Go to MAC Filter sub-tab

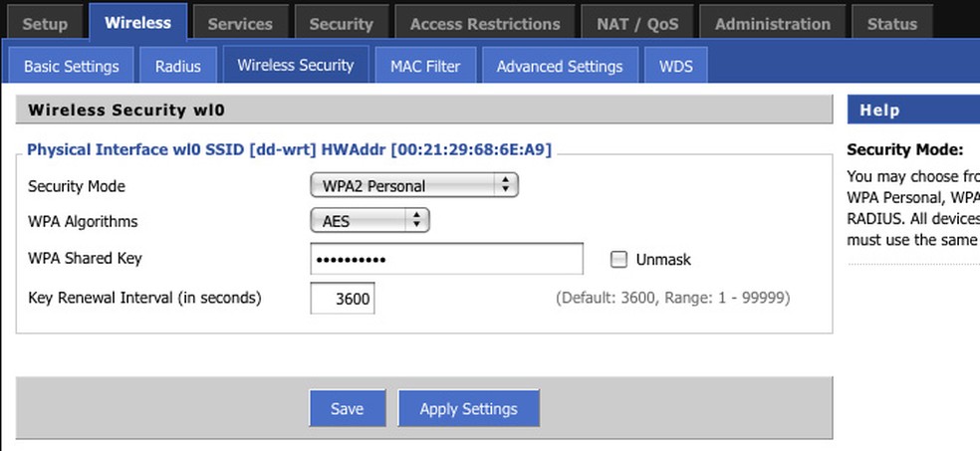coord(425,67)
